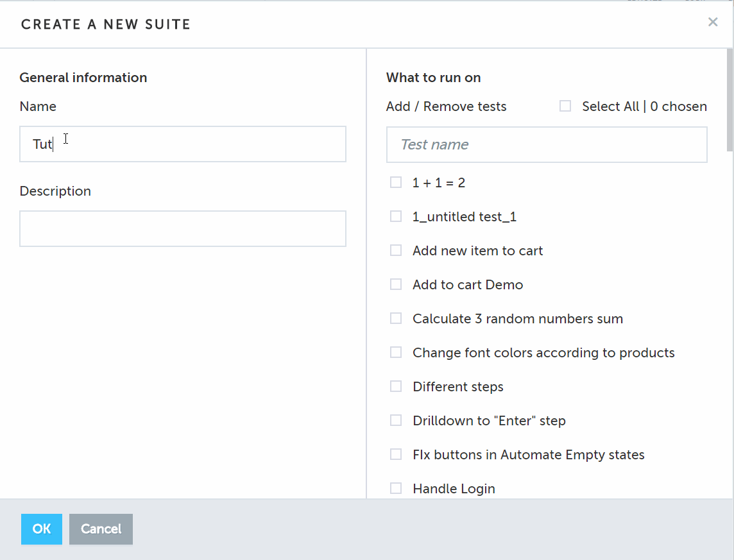Tick 'FIx buttons in Automate Empty states' checkbox
Image resolution: width=734 pixels, height=560 pixels.
click(x=396, y=455)
